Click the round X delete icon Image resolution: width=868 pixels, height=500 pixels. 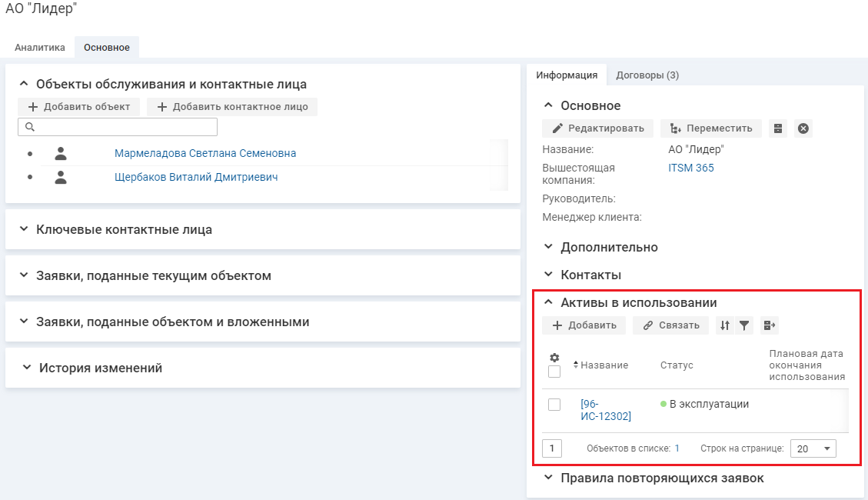click(803, 128)
